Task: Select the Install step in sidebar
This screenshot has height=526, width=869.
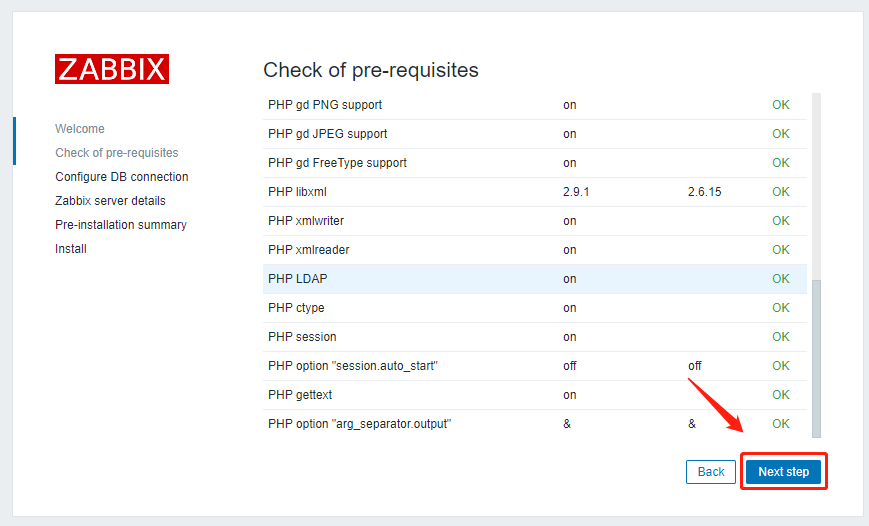Action: (x=71, y=249)
